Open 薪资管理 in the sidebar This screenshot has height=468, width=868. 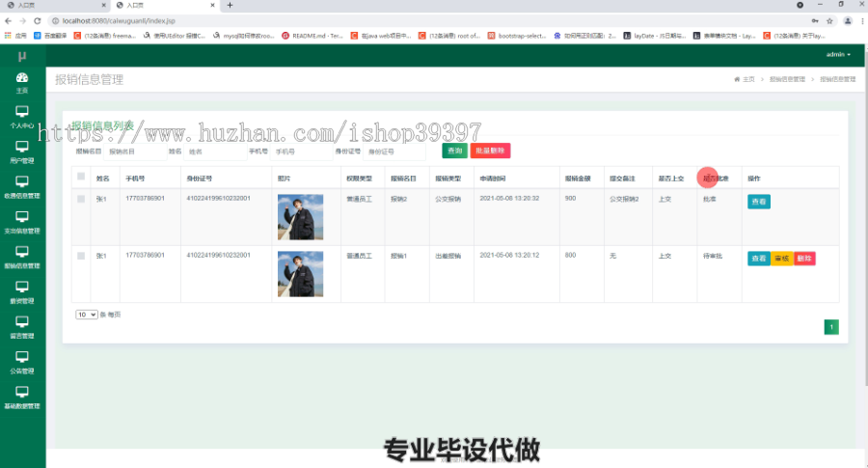tap(22, 292)
